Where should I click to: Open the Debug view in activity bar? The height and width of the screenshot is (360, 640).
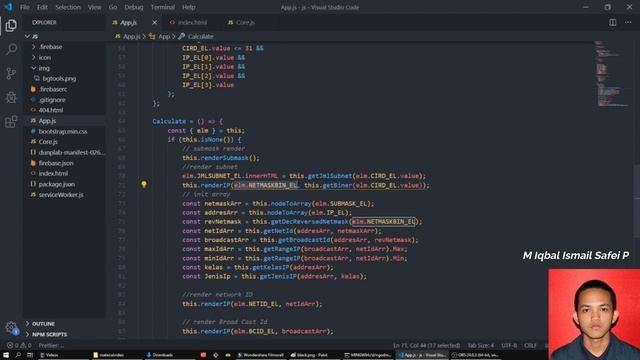tap(11, 98)
